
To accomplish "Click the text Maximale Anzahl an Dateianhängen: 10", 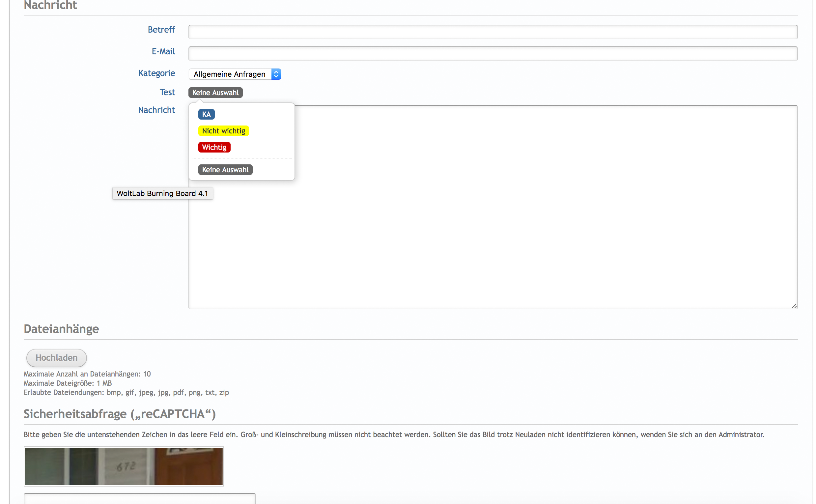I will 87,374.
